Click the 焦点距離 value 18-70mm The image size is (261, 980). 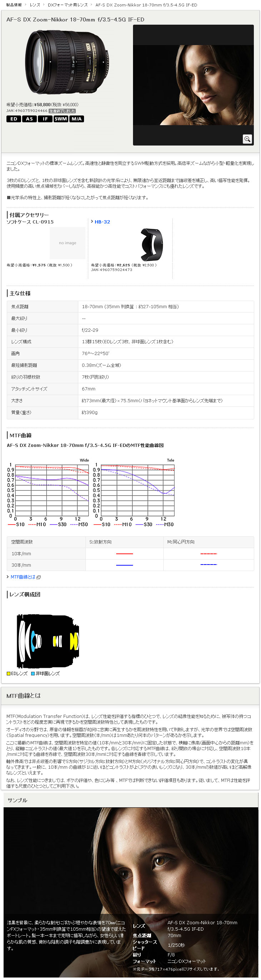point(130,307)
